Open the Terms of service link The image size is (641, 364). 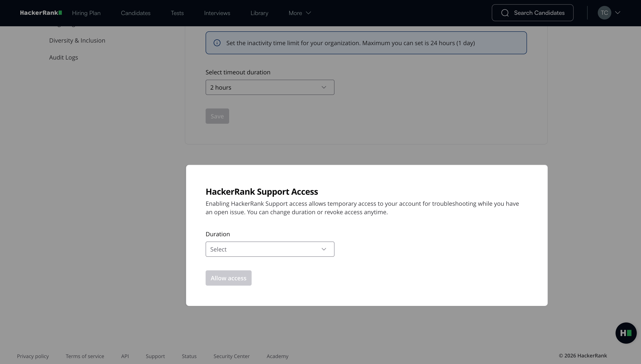(x=85, y=356)
